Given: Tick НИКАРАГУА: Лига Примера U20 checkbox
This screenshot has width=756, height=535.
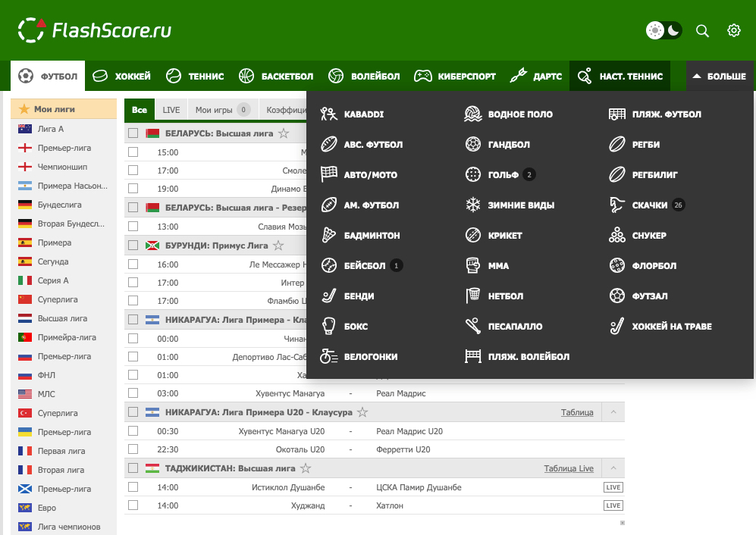Looking at the screenshot, I should 133,412.
